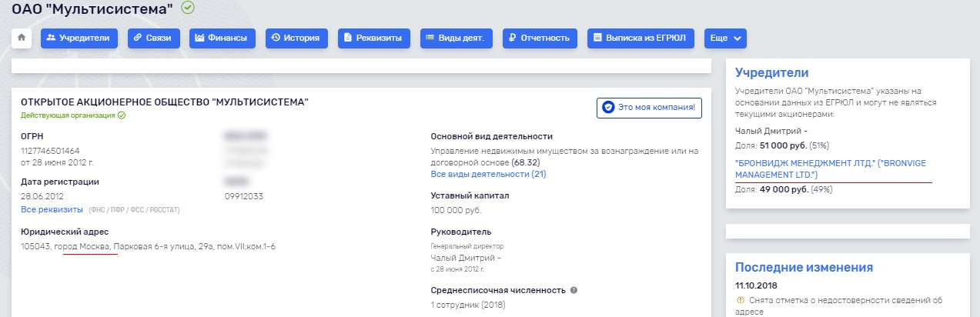
Task: Open the Отчетность section
Action: [x=540, y=38]
